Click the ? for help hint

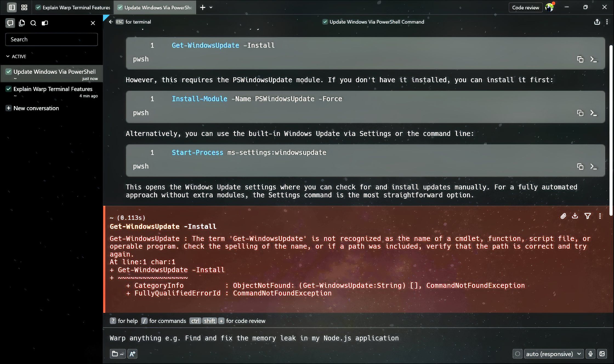click(x=124, y=321)
